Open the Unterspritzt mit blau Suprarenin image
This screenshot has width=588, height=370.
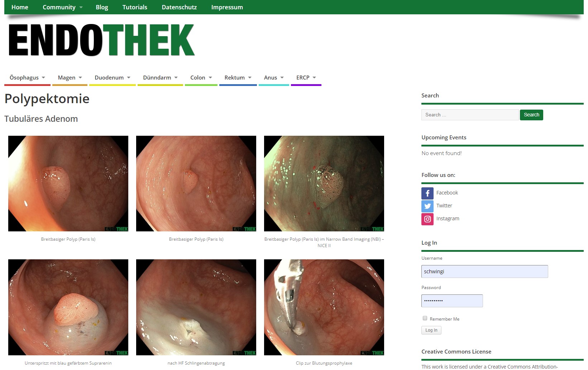coord(68,307)
